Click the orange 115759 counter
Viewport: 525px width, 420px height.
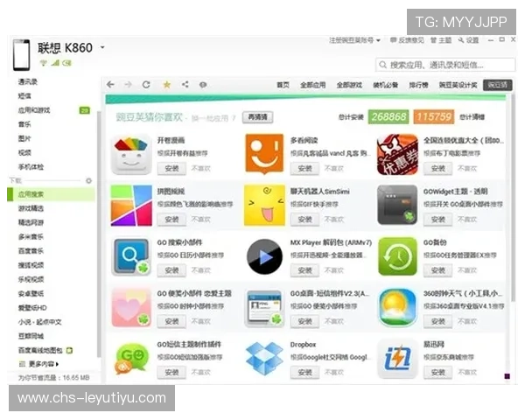(434, 117)
